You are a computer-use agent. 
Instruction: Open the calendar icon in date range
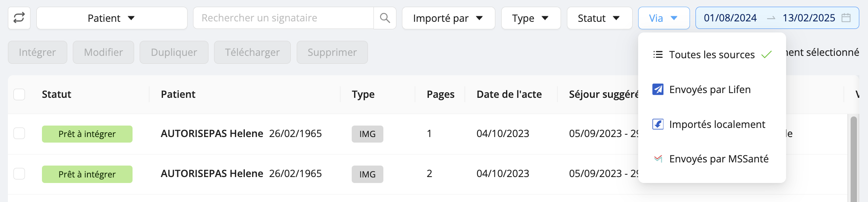846,18
